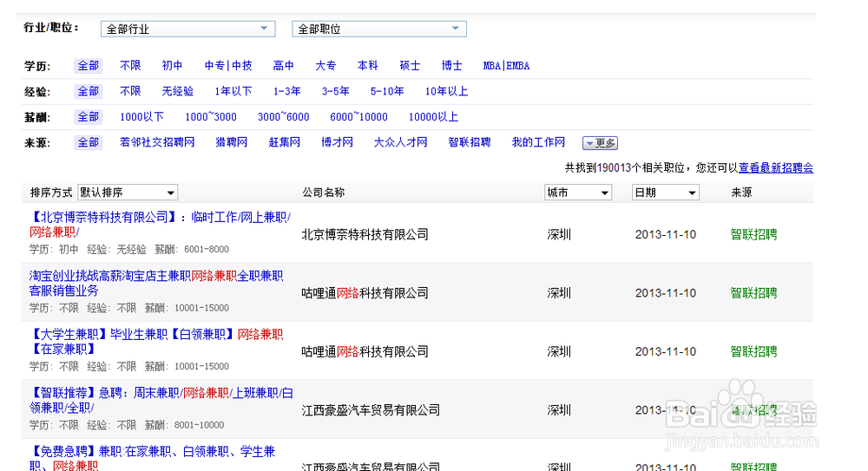Viewport: 868px width, 471px height.
Task: Filter source by 赶集网
Action: coord(285,142)
